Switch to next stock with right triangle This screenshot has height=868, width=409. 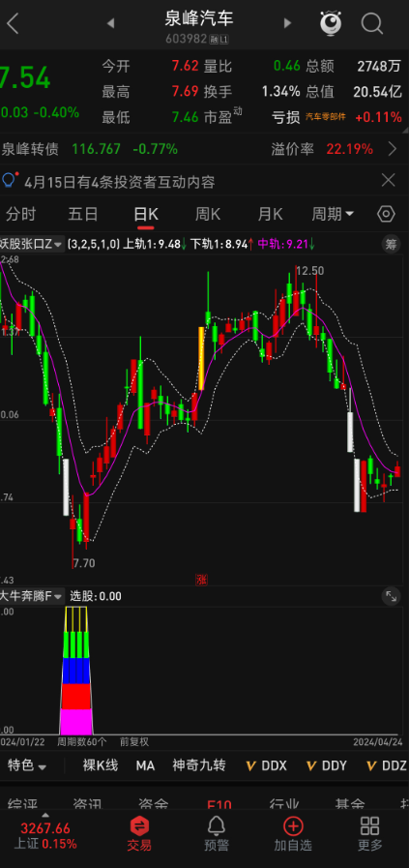coord(287,23)
